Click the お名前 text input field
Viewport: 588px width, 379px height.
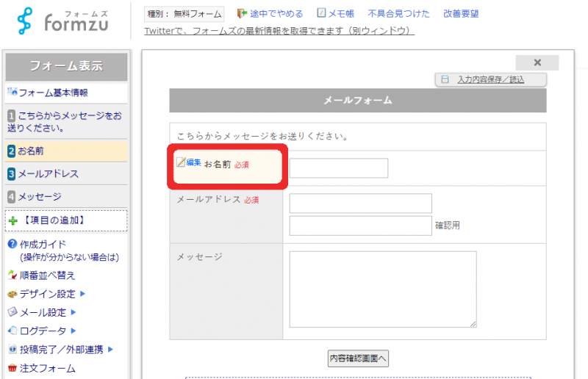338,168
